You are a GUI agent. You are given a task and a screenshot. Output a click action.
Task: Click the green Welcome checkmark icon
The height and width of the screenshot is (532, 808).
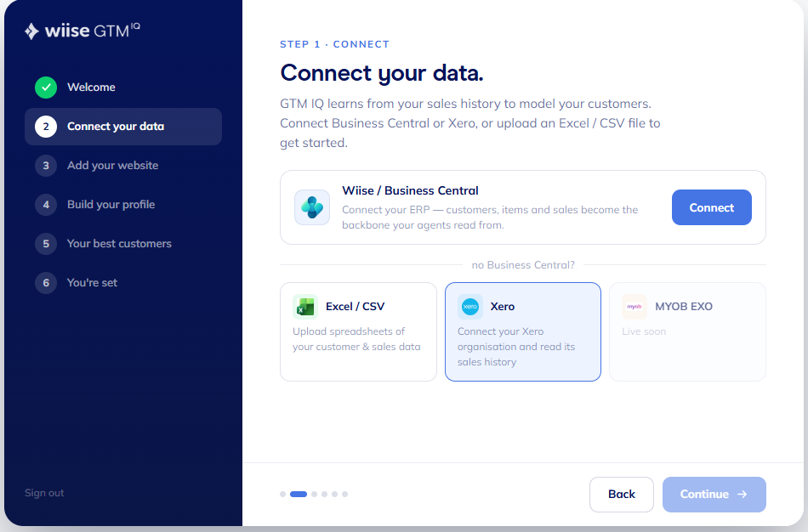click(x=46, y=87)
